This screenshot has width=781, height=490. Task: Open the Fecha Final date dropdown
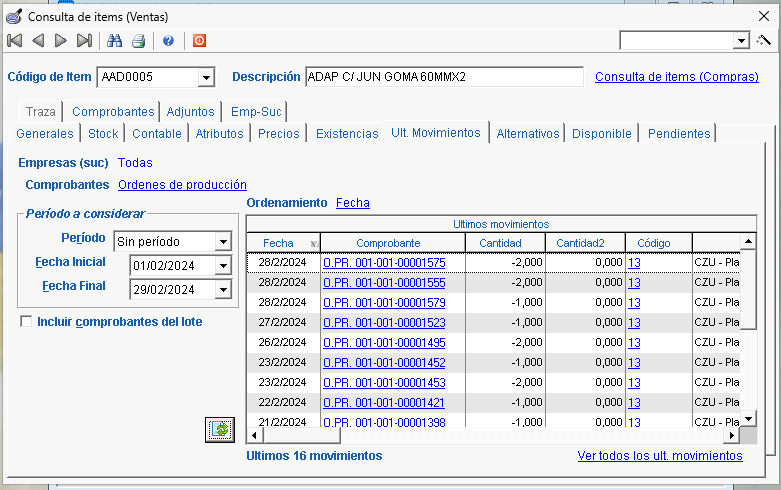pyautogui.click(x=222, y=290)
